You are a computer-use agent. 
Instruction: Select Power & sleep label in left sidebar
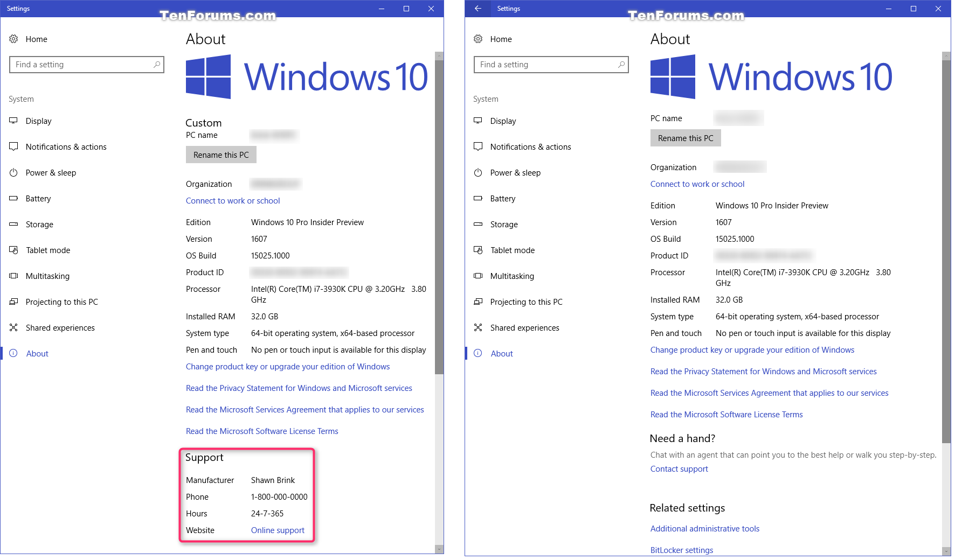tap(51, 173)
